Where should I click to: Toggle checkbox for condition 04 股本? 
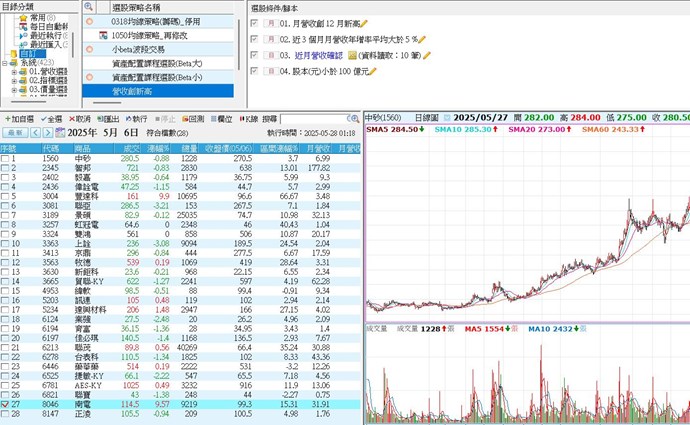tap(254, 72)
